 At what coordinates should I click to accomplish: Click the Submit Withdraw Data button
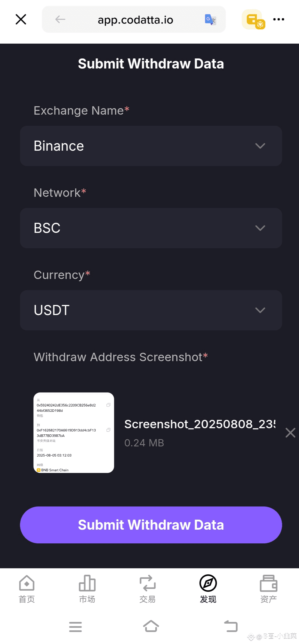tap(151, 525)
